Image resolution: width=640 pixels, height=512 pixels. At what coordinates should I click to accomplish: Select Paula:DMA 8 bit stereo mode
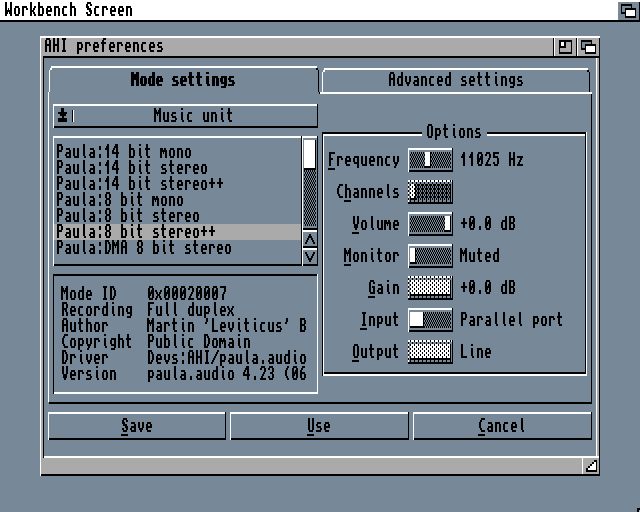click(143, 248)
